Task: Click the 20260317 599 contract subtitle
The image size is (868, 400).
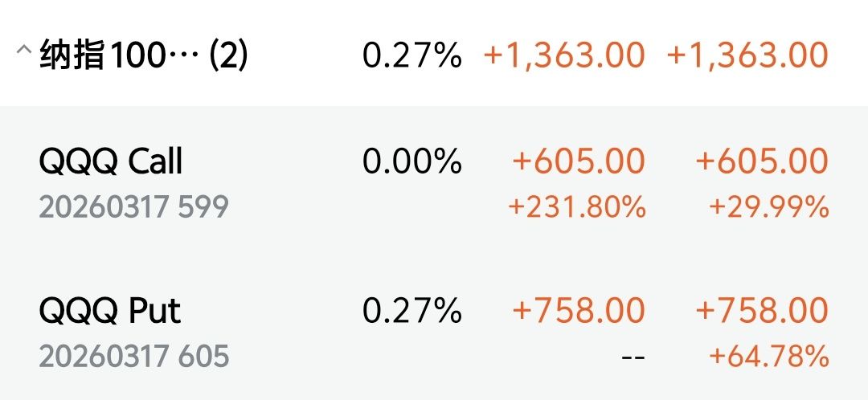Action: tap(133, 207)
